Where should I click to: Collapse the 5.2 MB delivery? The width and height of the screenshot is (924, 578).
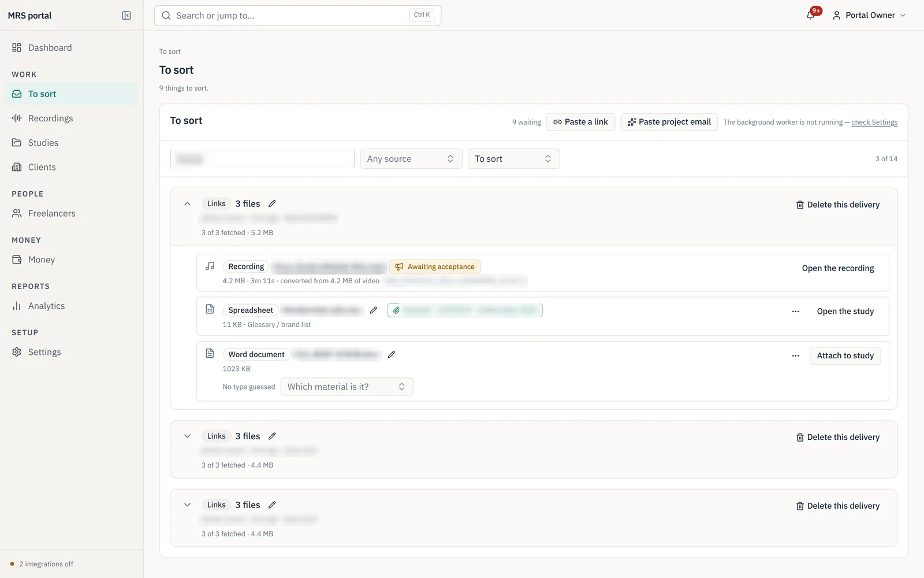point(187,203)
